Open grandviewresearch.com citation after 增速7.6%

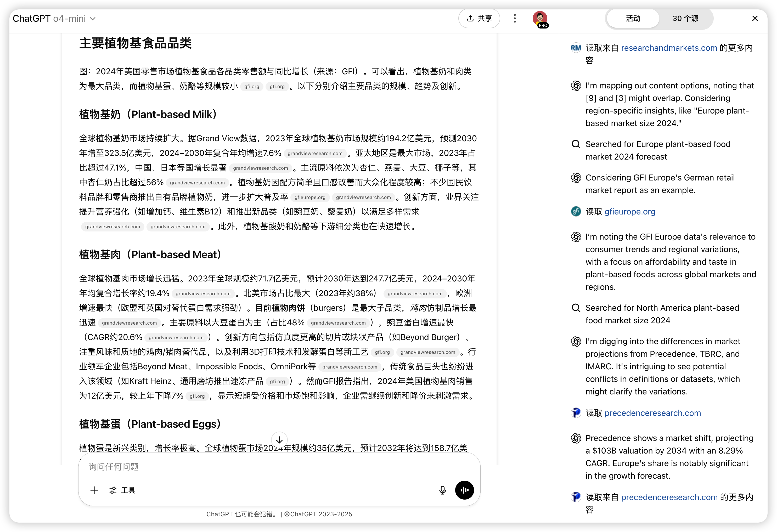pyautogui.click(x=315, y=153)
